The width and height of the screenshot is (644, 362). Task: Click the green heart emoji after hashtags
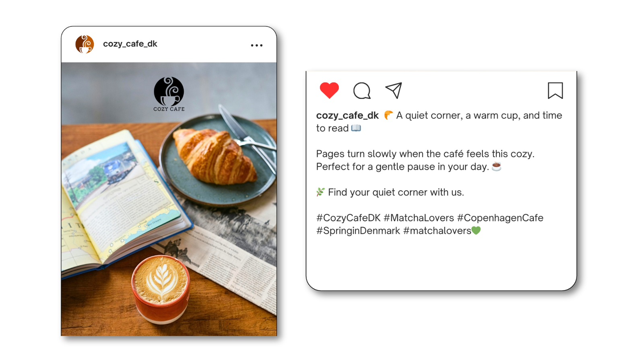pyautogui.click(x=476, y=230)
